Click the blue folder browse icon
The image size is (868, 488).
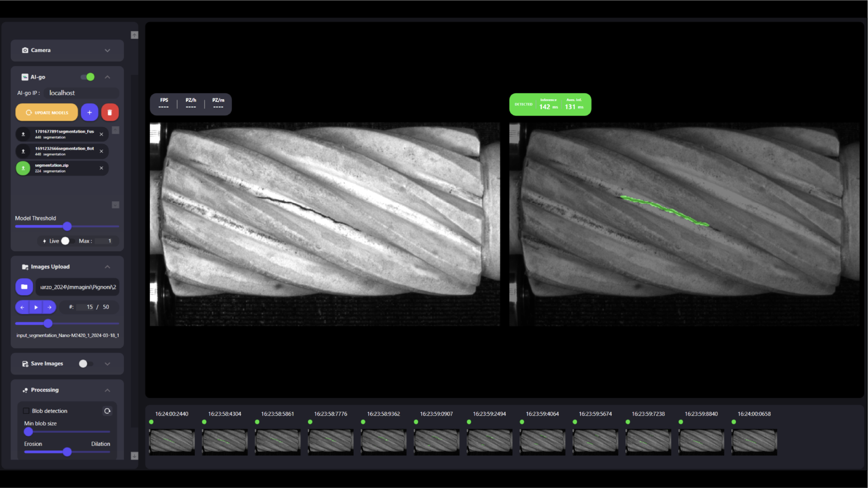click(x=24, y=287)
